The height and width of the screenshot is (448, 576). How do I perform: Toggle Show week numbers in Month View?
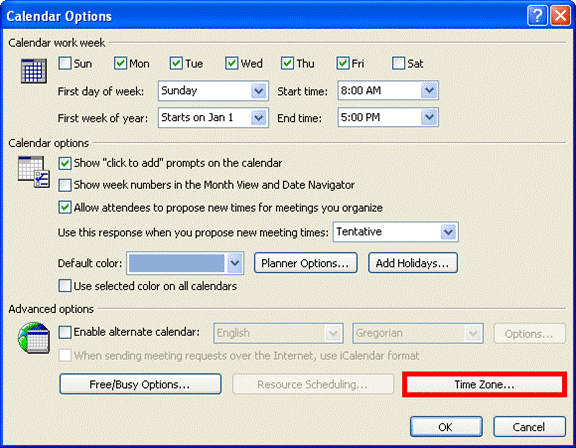[65, 185]
